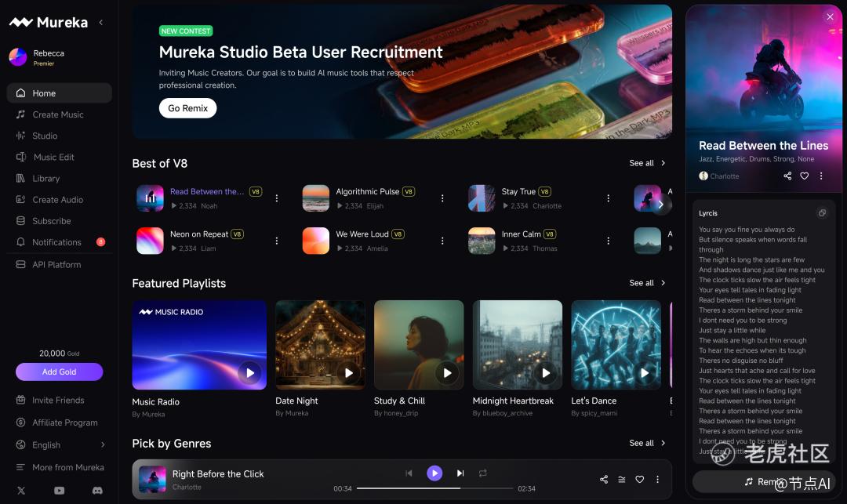Open Invite Friends
Image resolution: width=847 pixels, height=504 pixels.
tap(60, 400)
